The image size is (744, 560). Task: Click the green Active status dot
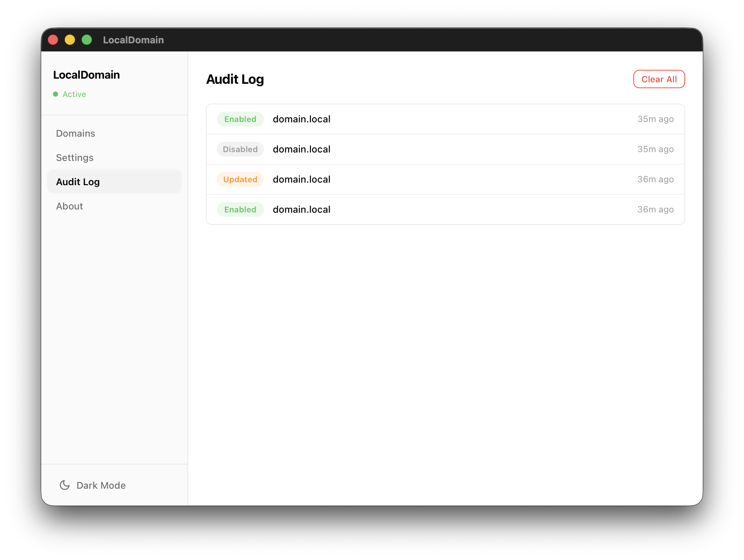click(56, 94)
